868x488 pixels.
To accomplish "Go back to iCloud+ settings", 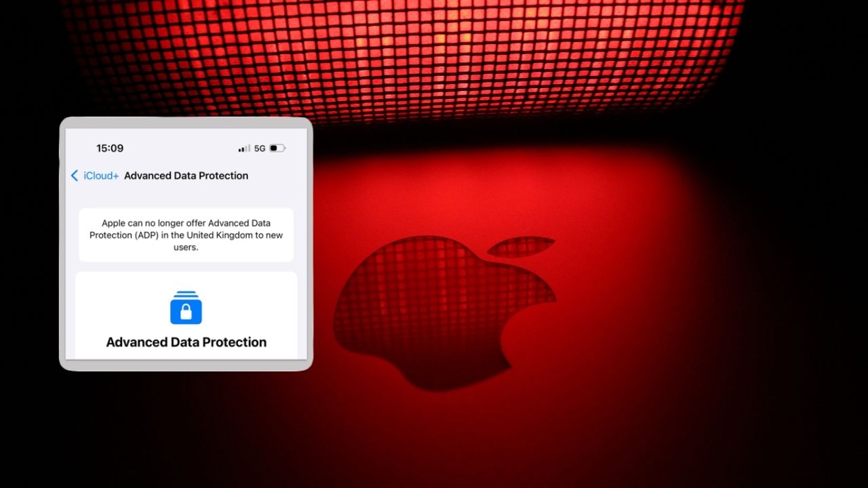I will click(x=101, y=176).
